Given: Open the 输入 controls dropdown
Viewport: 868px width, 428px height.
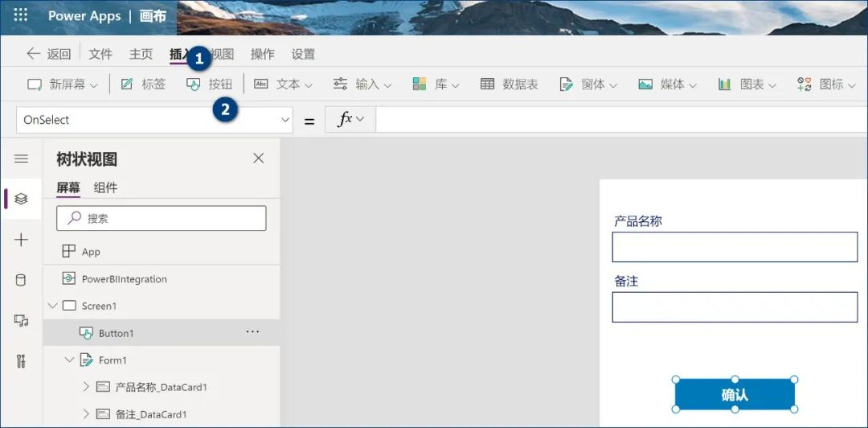Looking at the screenshot, I should (362, 84).
